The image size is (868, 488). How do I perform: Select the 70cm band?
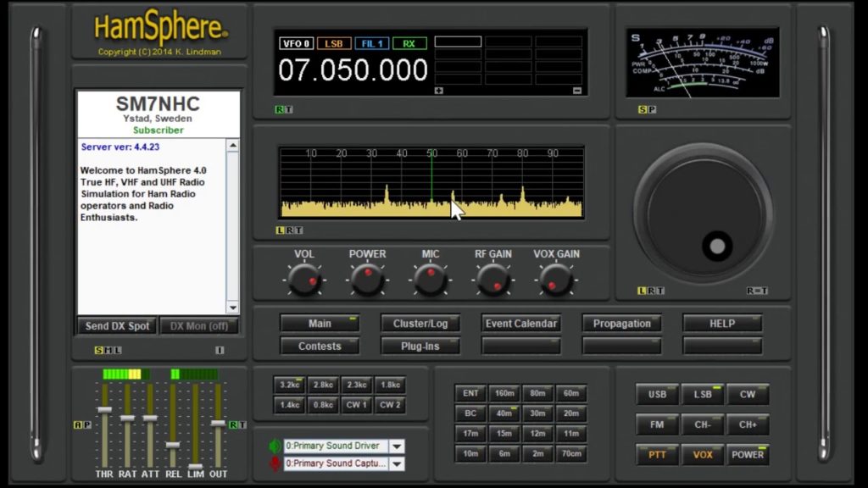coord(571,454)
